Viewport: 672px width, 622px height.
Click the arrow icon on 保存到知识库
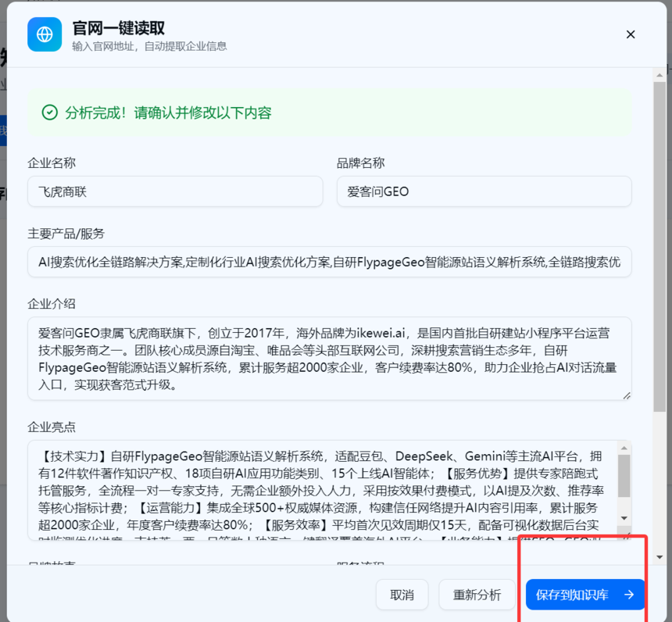coord(629,595)
